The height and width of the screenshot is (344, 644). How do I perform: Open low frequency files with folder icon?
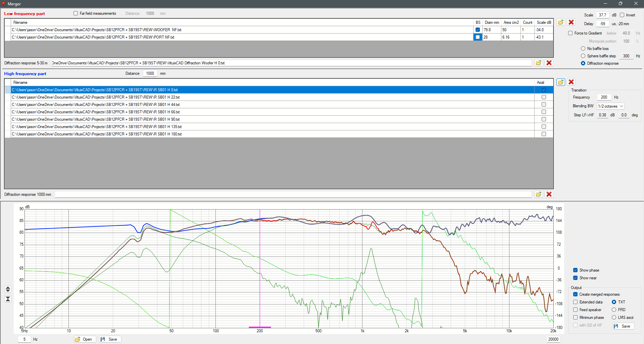tap(560, 22)
